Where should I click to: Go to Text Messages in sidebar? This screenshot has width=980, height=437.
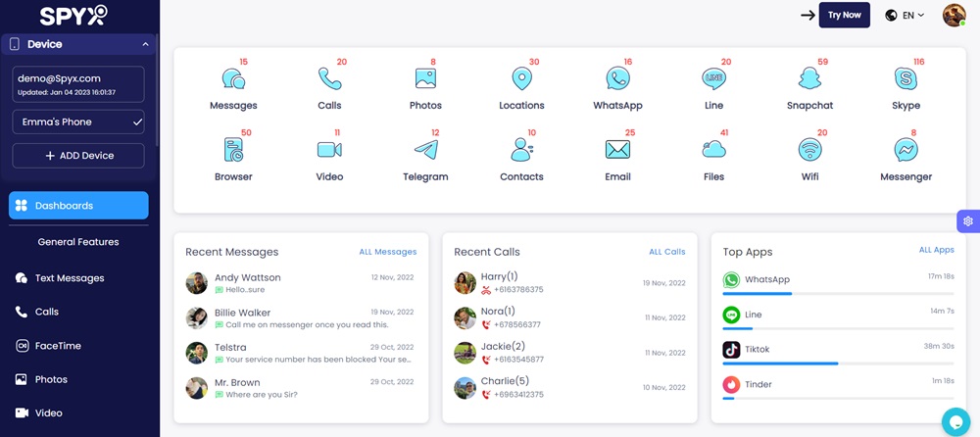(x=69, y=278)
